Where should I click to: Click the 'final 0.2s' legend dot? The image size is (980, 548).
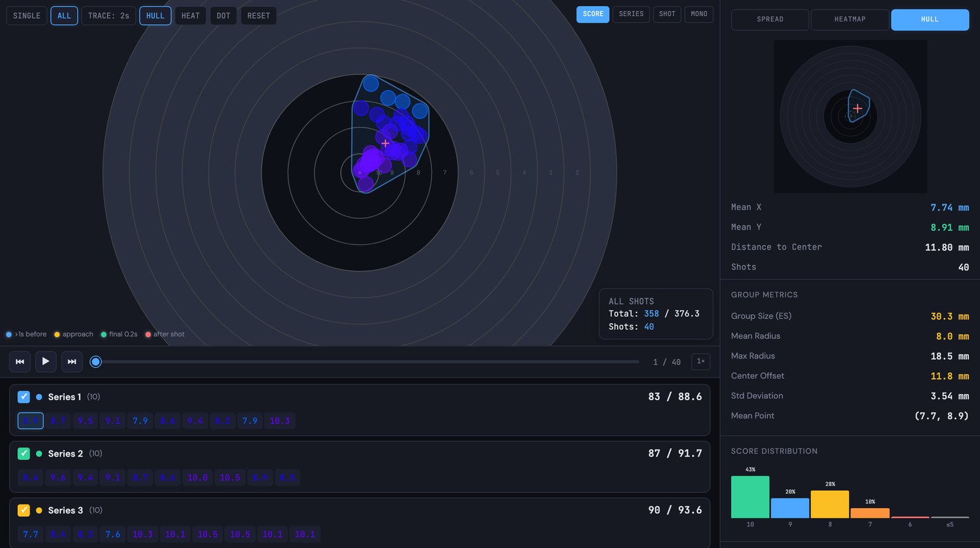coord(104,335)
